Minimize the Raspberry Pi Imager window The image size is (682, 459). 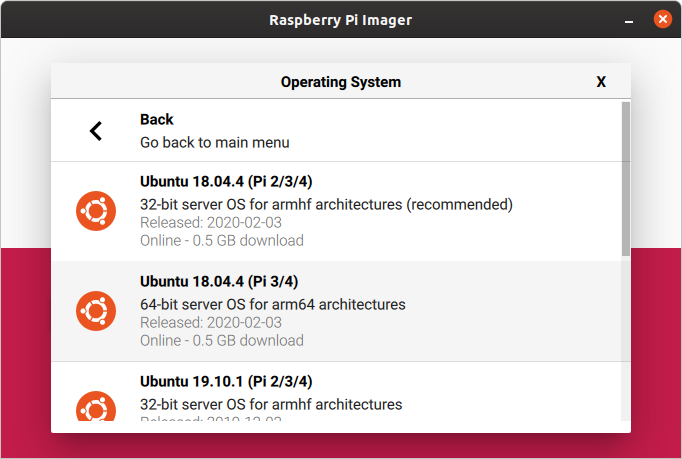[x=629, y=21]
